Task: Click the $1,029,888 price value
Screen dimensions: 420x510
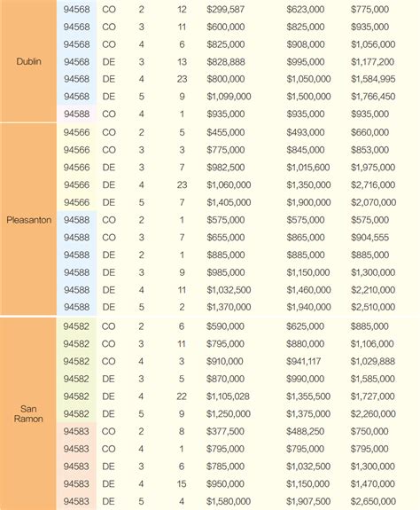Action: pos(372,361)
